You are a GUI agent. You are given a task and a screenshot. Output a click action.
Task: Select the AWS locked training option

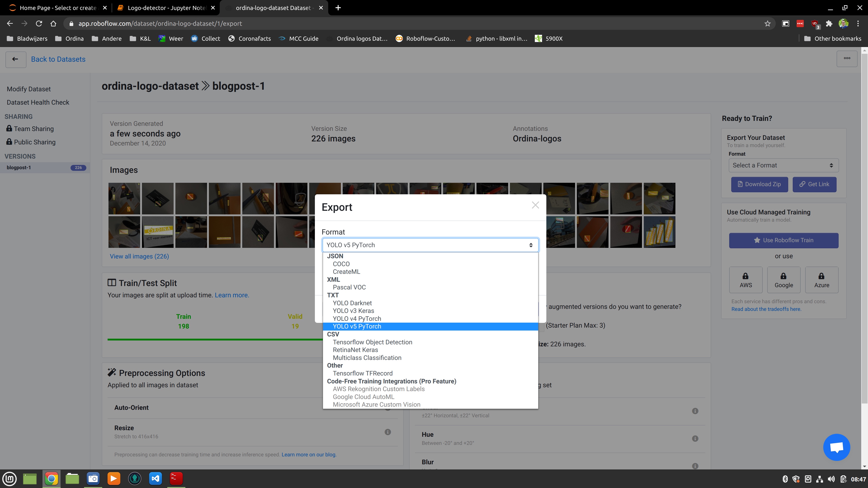tap(746, 280)
